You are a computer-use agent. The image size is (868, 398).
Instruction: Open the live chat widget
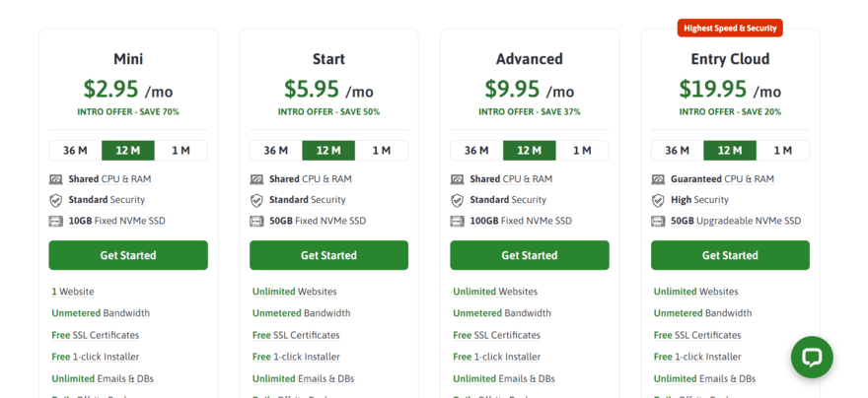[812, 357]
